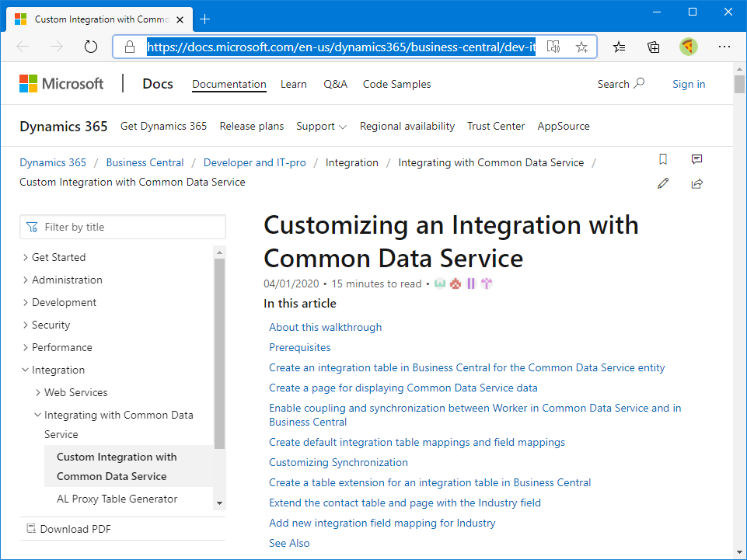Collapse Integrating with Common Data Service node
747x560 pixels.
click(37, 415)
